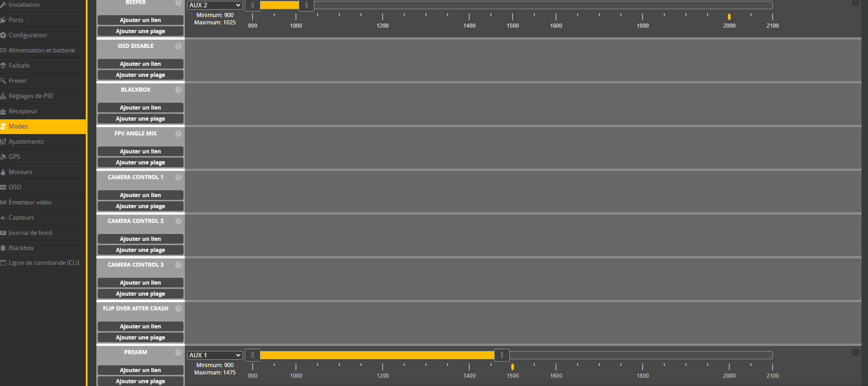Click the PREARM range upper slider handle
This screenshot has height=386, width=868.
502,355
